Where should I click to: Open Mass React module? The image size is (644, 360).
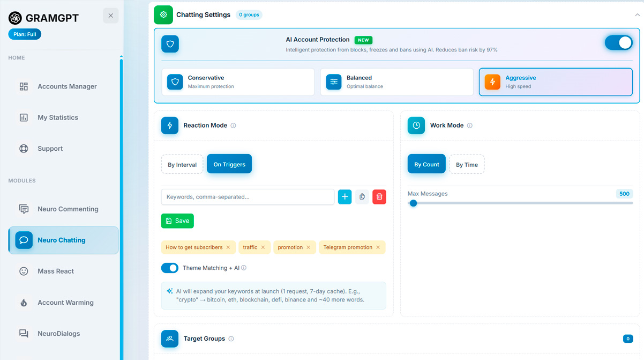63,271
